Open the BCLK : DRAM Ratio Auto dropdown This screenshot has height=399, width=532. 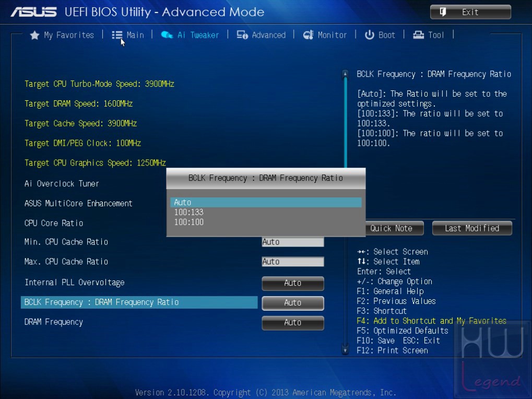point(293,302)
